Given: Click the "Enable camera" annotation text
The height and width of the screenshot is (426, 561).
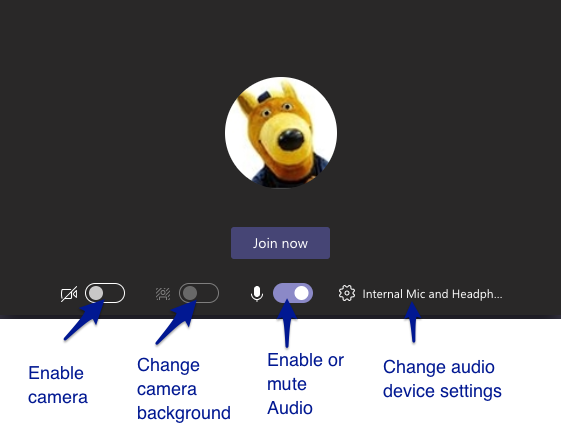Looking at the screenshot, I should pyautogui.click(x=58, y=385).
